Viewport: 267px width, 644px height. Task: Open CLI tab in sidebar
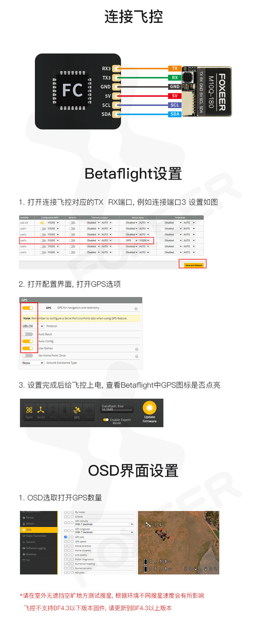point(39,560)
